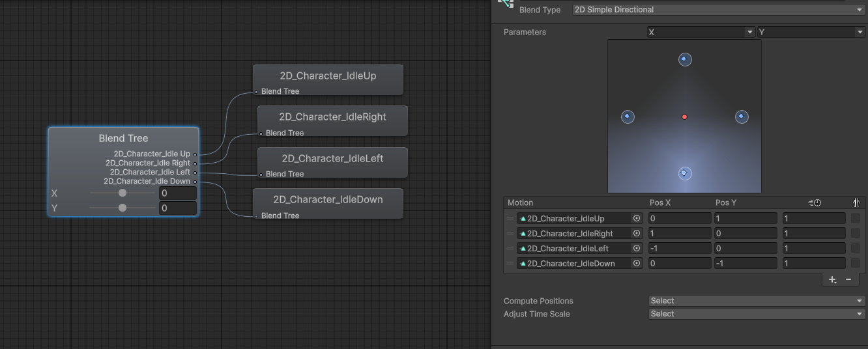Viewport: 868px width, 349px height.
Task: Select the 2D_Character_IdleDown graph node
Action: click(328, 200)
